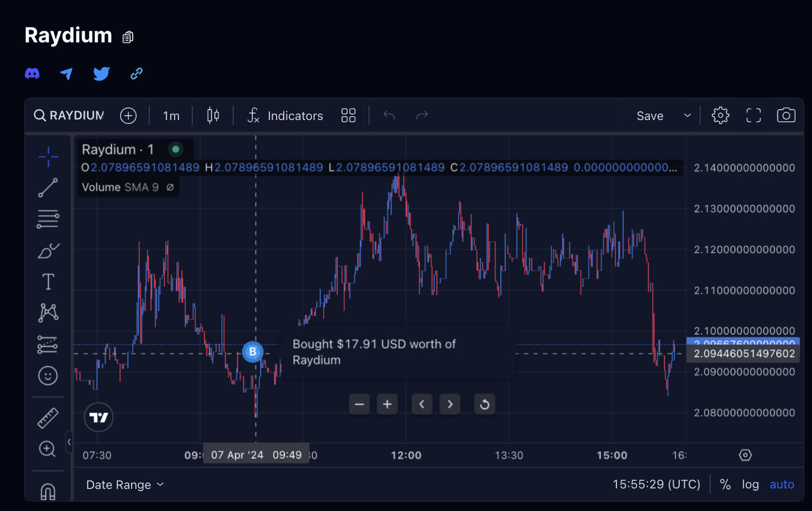Toggle percent scale mode
This screenshot has height=511, width=812.
(725, 485)
